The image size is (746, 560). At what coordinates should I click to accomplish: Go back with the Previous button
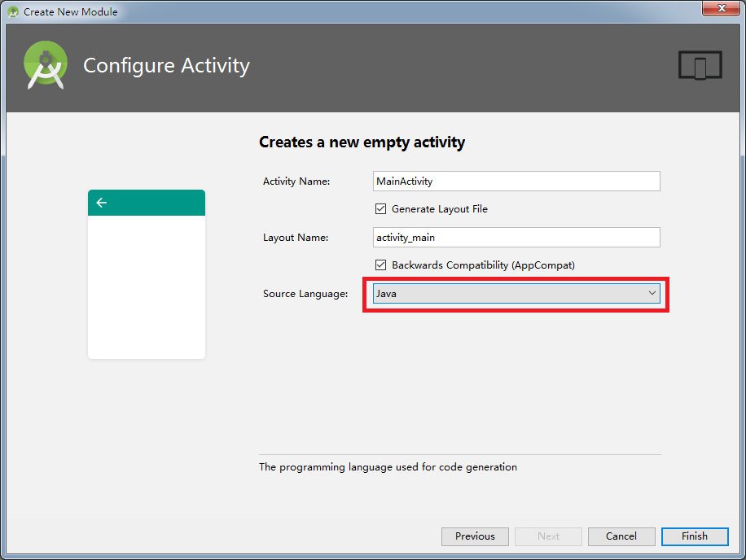(x=475, y=536)
